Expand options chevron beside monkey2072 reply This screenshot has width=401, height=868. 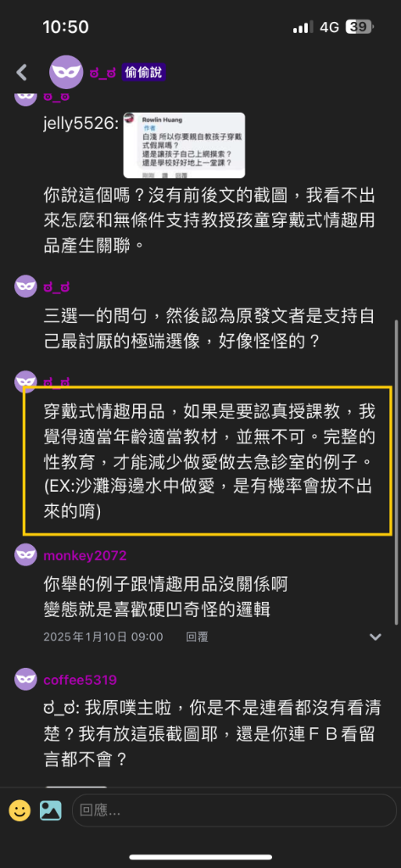[x=376, y=637]
